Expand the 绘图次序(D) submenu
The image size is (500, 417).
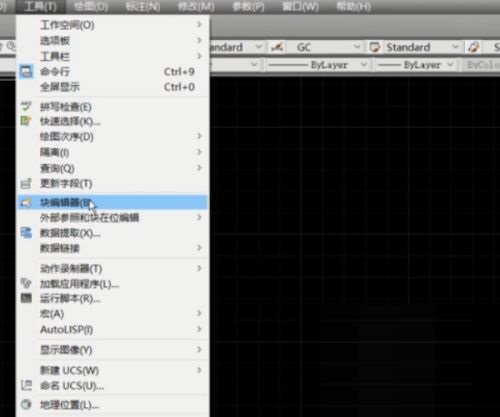click(113, 136)
